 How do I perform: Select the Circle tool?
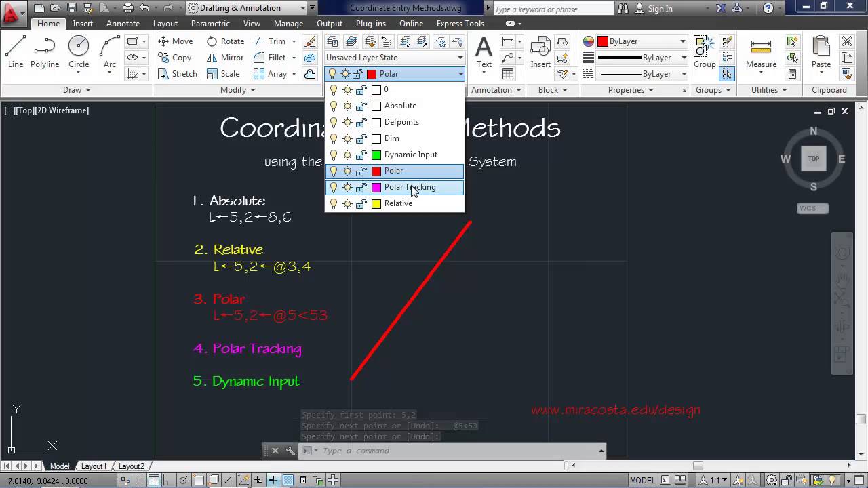point(79,53)
